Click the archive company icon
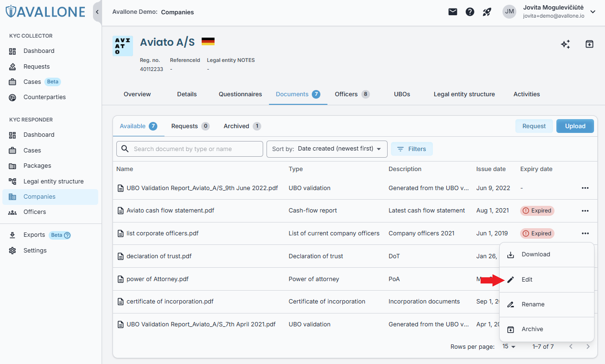The height and width of the screenshot is (364, 605). 589,44
